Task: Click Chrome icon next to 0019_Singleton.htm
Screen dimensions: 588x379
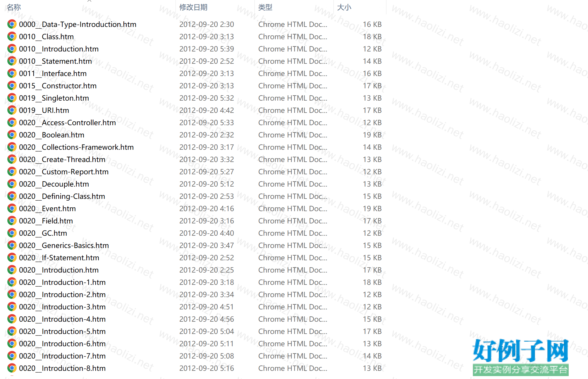Action: tap(12, 98)
